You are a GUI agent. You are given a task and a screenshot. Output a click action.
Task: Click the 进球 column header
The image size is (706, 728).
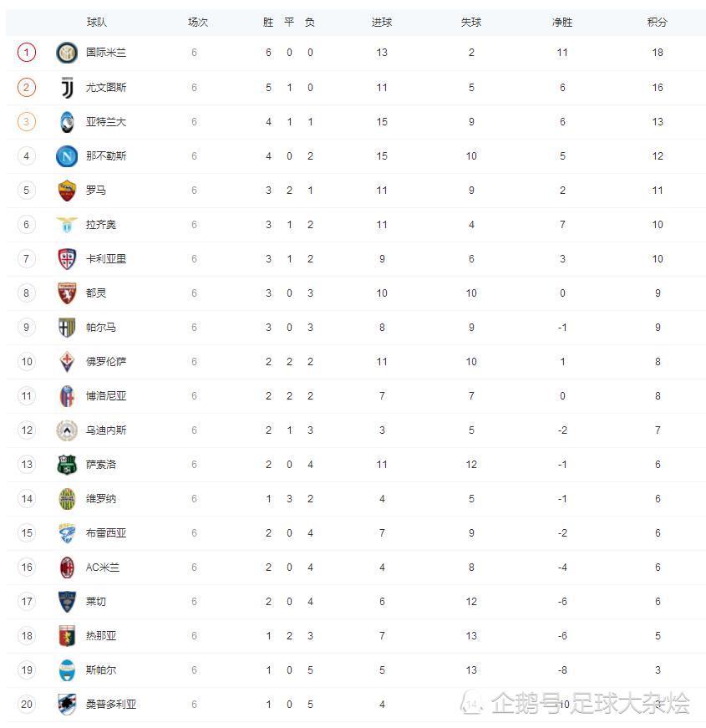(x=382, y=22)
